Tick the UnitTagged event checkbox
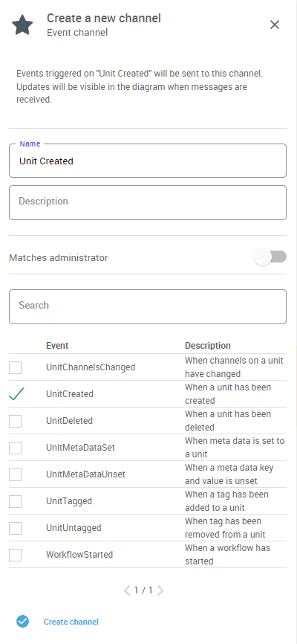 point(15,501)
